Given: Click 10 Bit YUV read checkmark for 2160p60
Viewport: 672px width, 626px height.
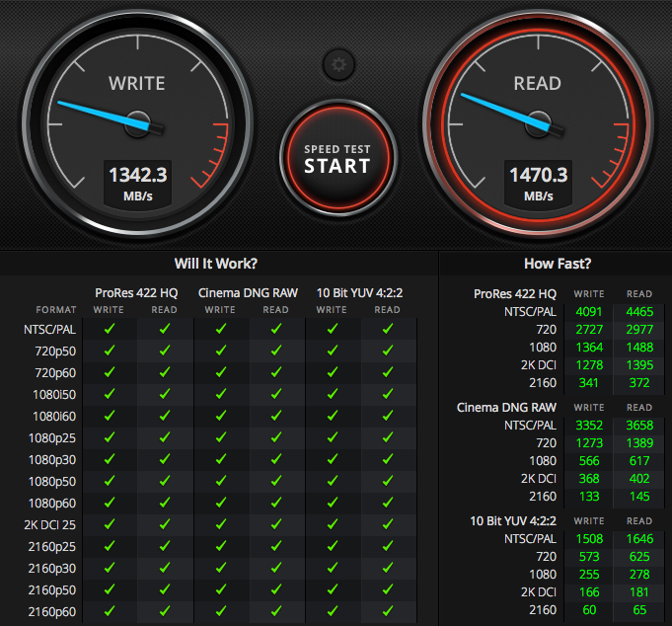Looking at the screenshot, I should coord(388,610).
